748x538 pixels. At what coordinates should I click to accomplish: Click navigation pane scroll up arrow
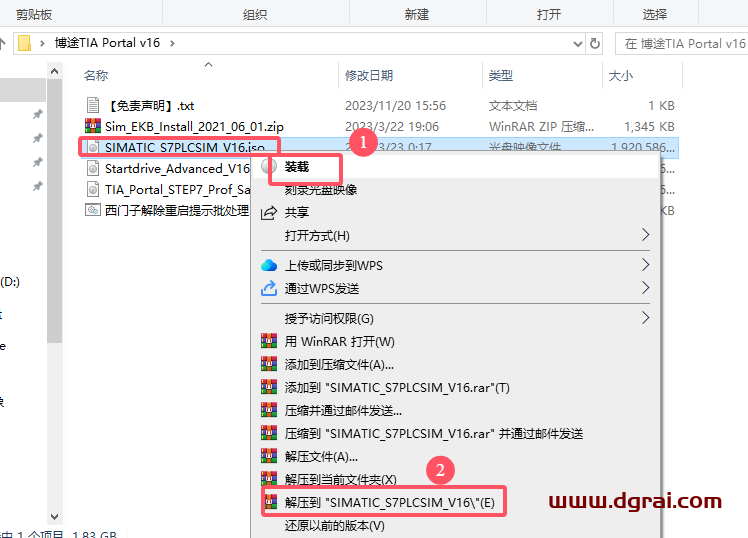54,72
